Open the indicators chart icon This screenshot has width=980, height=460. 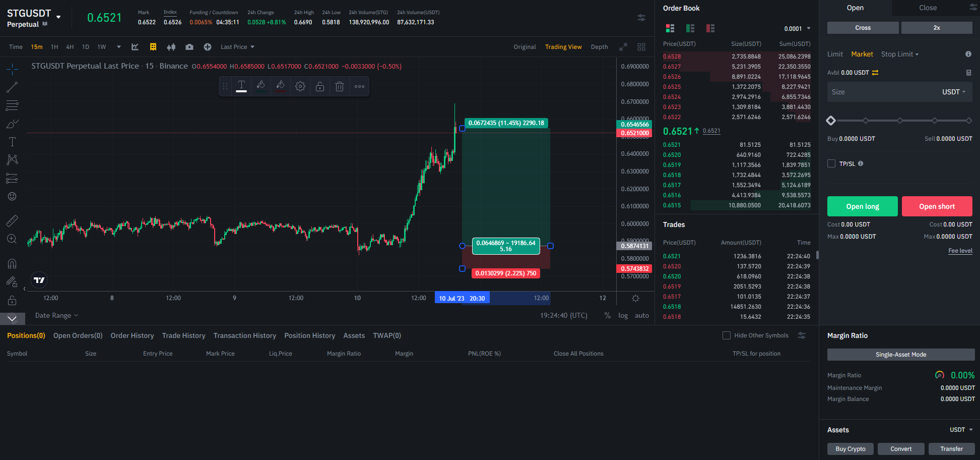click(135, 47)
